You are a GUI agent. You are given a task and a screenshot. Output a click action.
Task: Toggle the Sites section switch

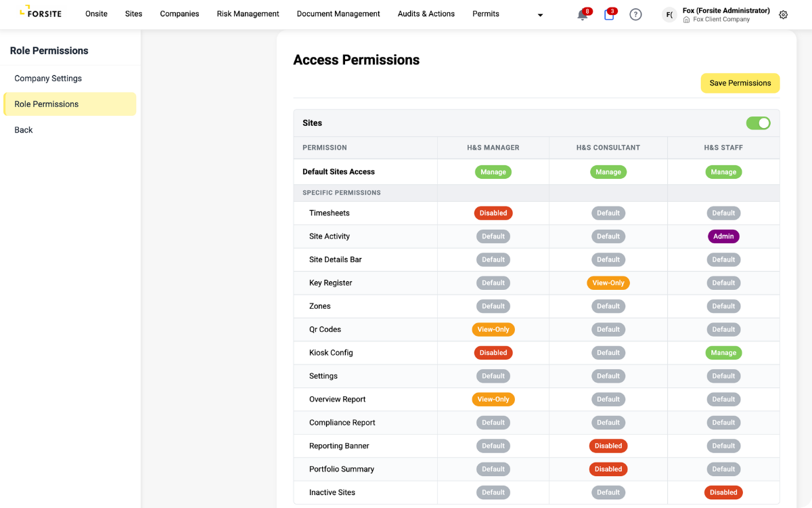758,123
